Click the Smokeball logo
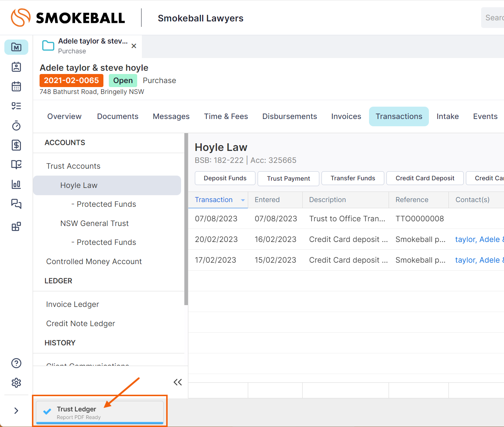Image resolution: width=504 pixels, height=427 pixels. pyautogui.click(x=68, y=17)
